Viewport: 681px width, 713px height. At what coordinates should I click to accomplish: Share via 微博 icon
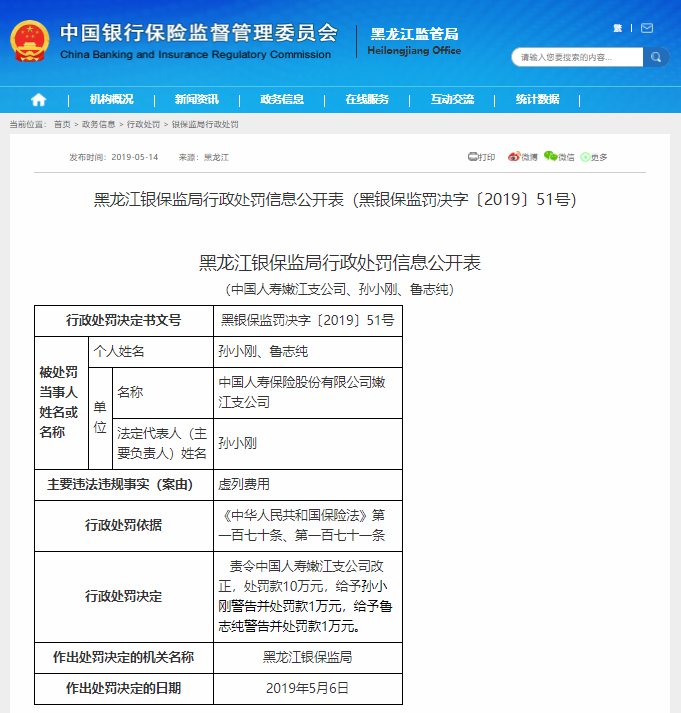pos(523,157)
